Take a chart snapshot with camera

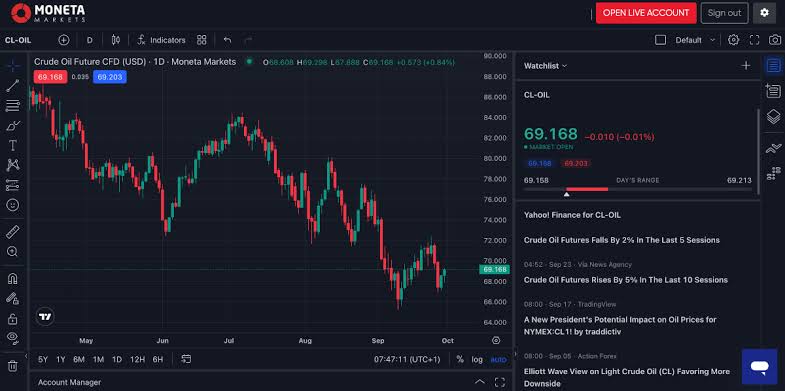[x=774, y=40]
